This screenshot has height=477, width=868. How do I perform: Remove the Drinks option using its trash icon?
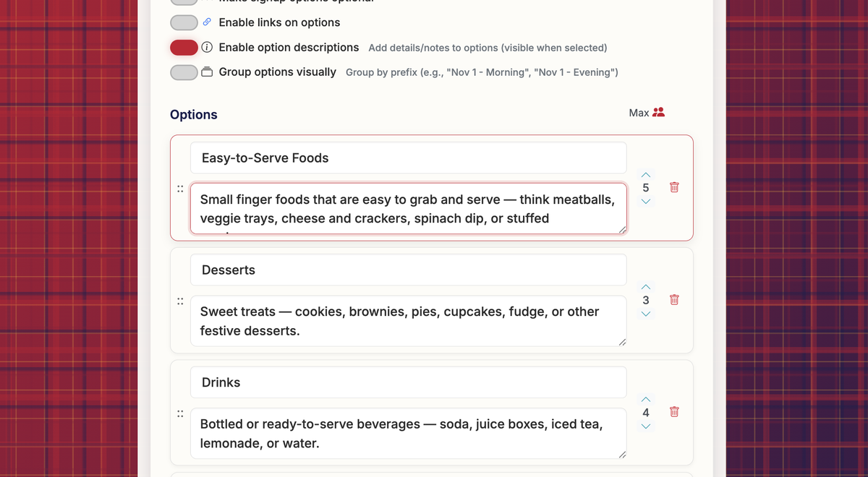point(673,411)
